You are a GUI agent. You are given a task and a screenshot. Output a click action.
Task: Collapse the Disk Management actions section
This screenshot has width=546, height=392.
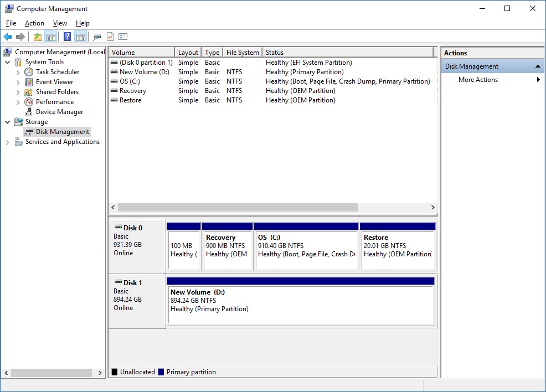(x=538, y=66)
